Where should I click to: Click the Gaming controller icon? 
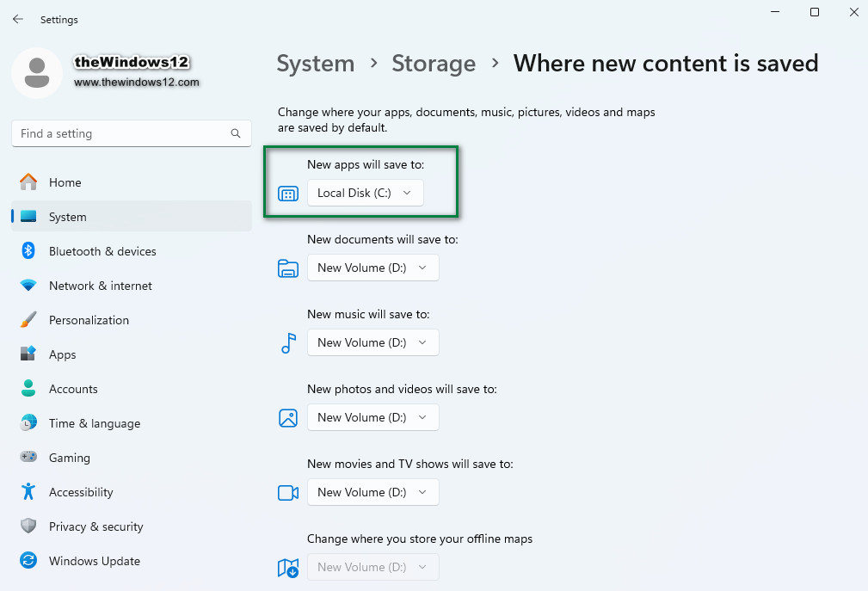pyautogui.click(x=28, y=457)
